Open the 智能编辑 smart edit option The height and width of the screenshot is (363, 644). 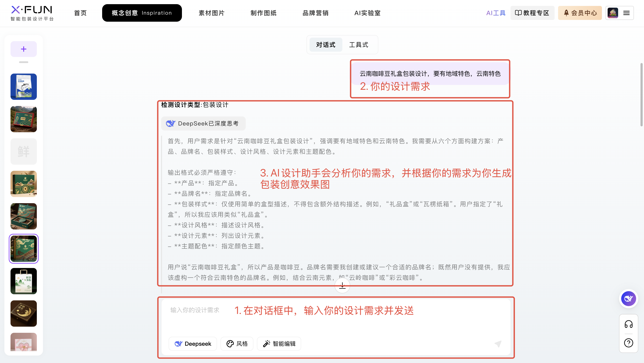click(279, 344)
